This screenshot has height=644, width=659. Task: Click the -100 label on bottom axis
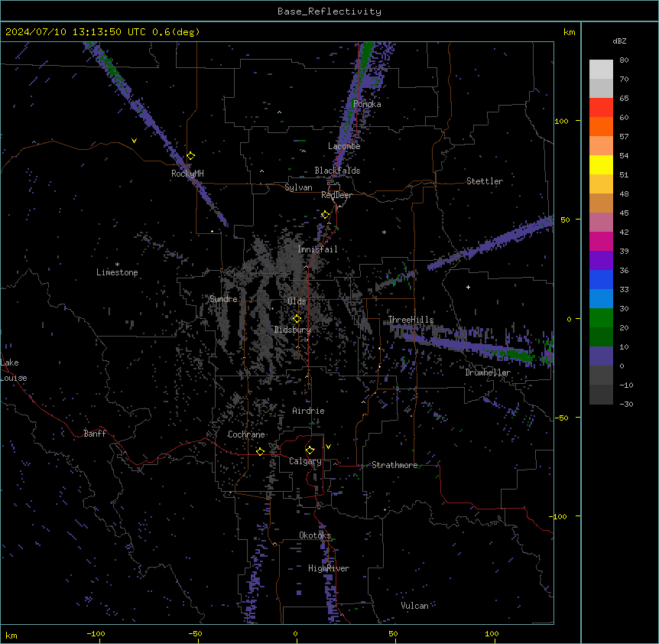click(96, 633)
